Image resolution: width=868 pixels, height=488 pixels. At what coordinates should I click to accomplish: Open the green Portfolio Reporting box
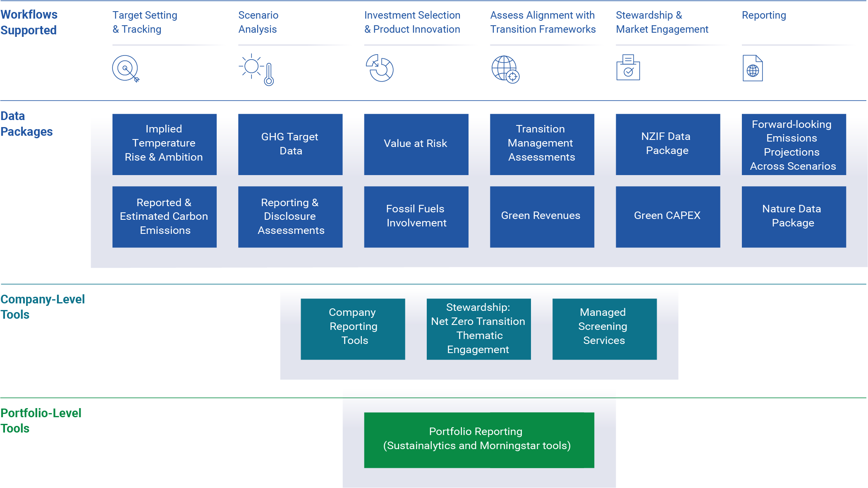479,440
